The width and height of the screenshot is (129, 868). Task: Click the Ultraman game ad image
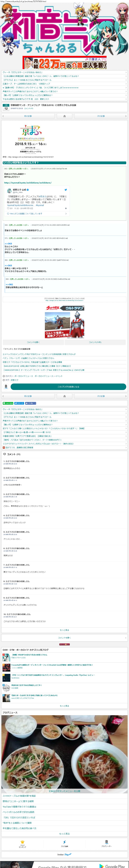[65, 322]
